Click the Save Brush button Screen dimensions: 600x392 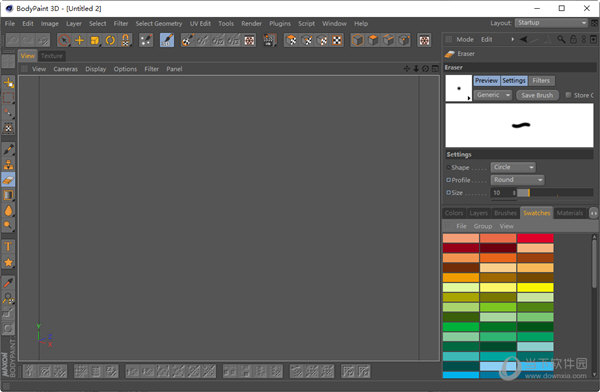[537, 95]
